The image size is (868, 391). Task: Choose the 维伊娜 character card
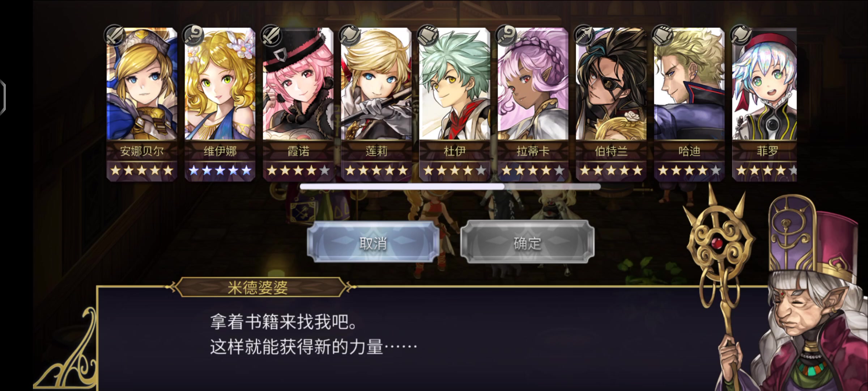220,104
